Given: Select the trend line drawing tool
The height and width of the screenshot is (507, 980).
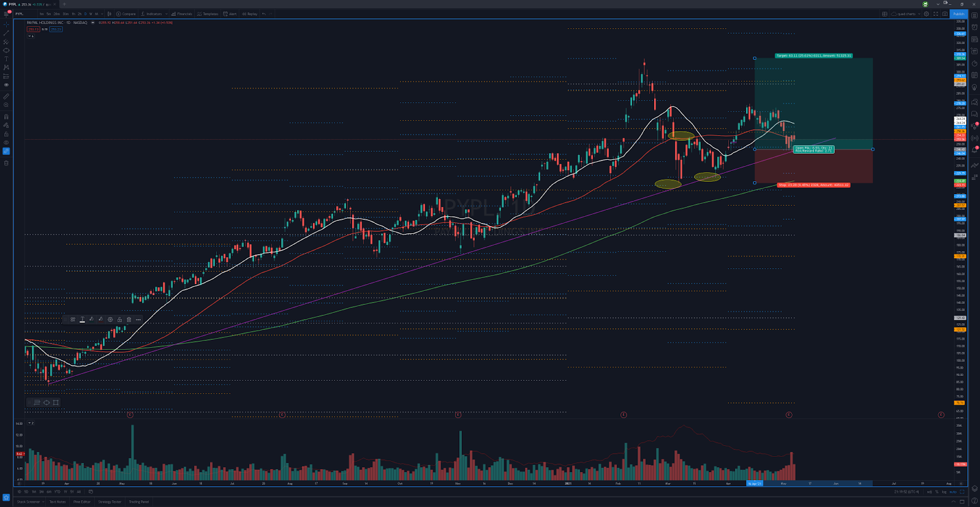Looking at the screenshot, I should 6,33.
